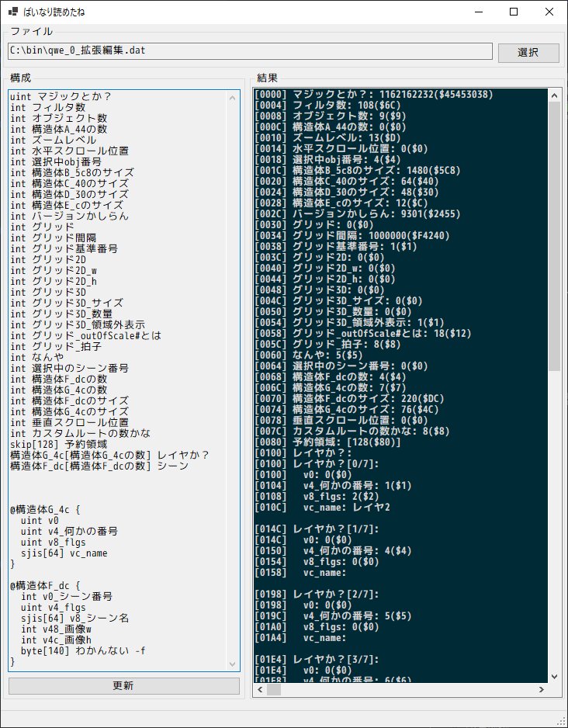Screen dimensions: 568x728
Task: Click line '@構造体F_dc {' in 構成
Action: [x=45, y=585]
